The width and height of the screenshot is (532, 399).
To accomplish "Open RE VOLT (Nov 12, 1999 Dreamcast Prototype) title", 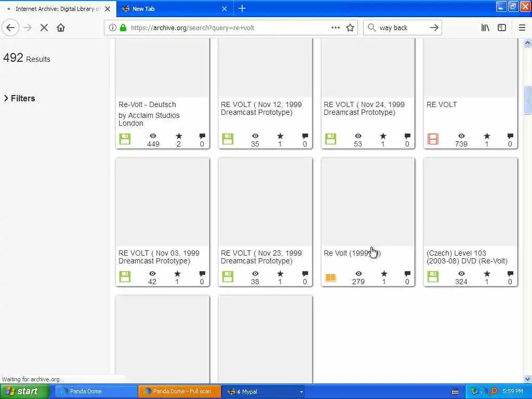I will (x=261, y=109).
